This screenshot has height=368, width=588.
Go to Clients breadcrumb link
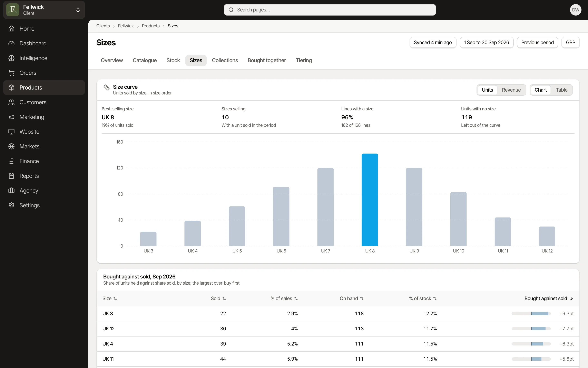pos(103,26)
